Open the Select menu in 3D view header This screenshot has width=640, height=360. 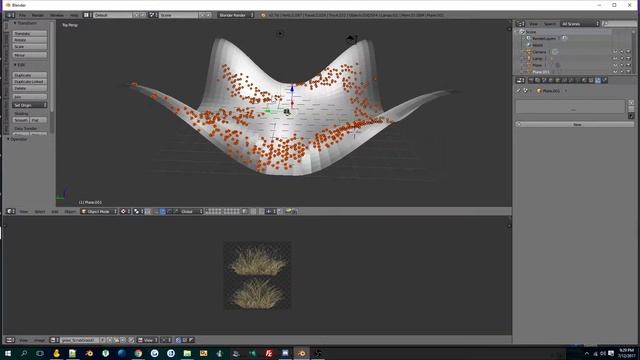coord(40,211)
